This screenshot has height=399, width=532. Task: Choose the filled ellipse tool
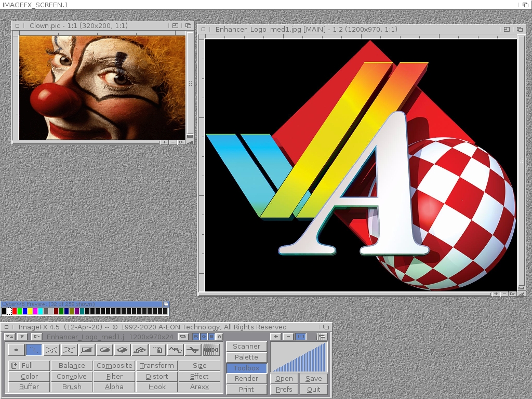(104, 350)
